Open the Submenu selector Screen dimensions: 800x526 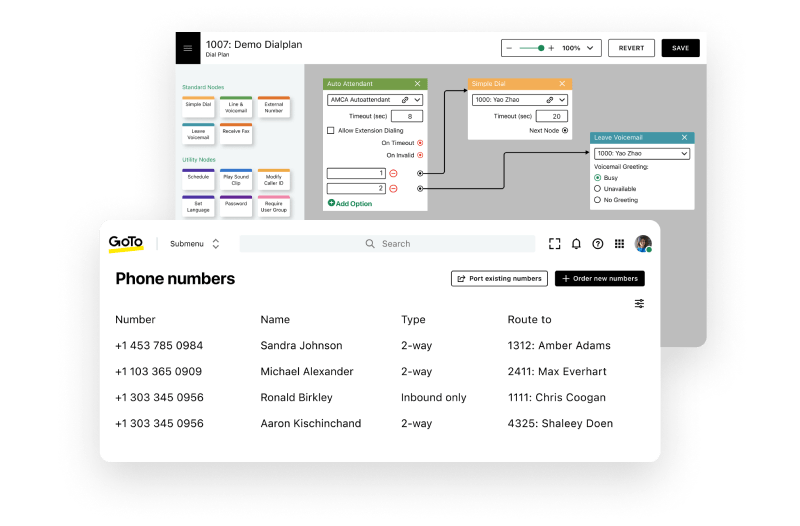coord(194,243)
